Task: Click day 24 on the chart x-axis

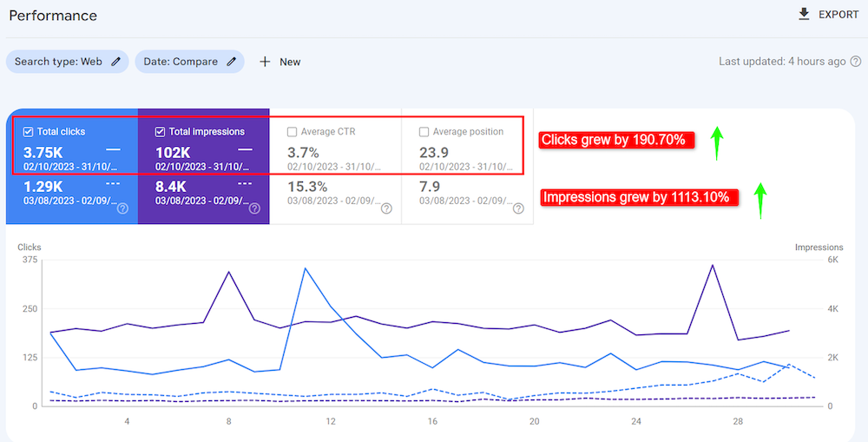Action: (x=636, y=421)
